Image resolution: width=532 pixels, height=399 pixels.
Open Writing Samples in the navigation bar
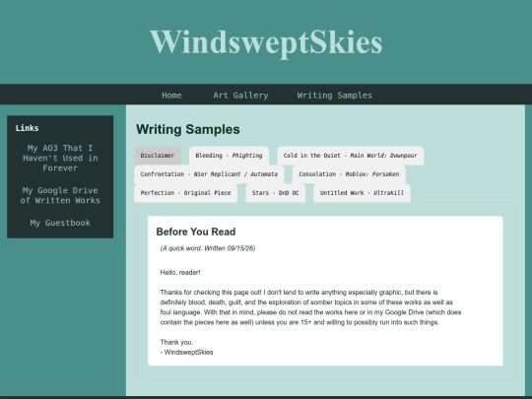click(334, 96)
